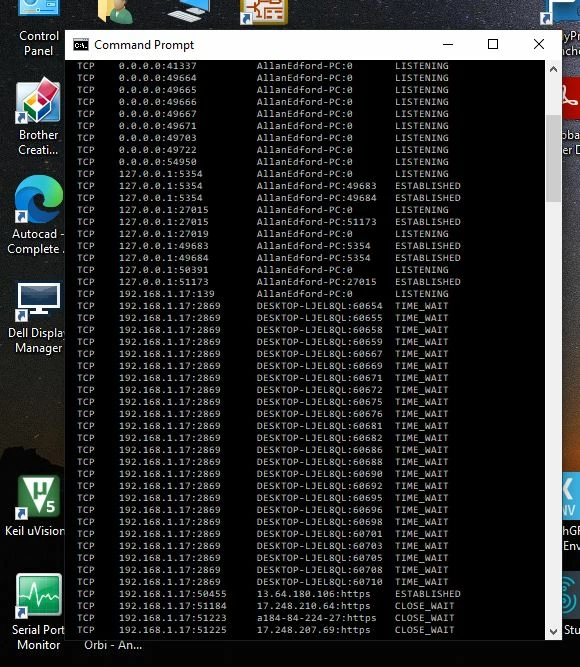The width and height of the screenshot is (580, 667).
Task: Click ESTABLISHED state on the 13.64.180.106 row
Action: click(428, 594)
